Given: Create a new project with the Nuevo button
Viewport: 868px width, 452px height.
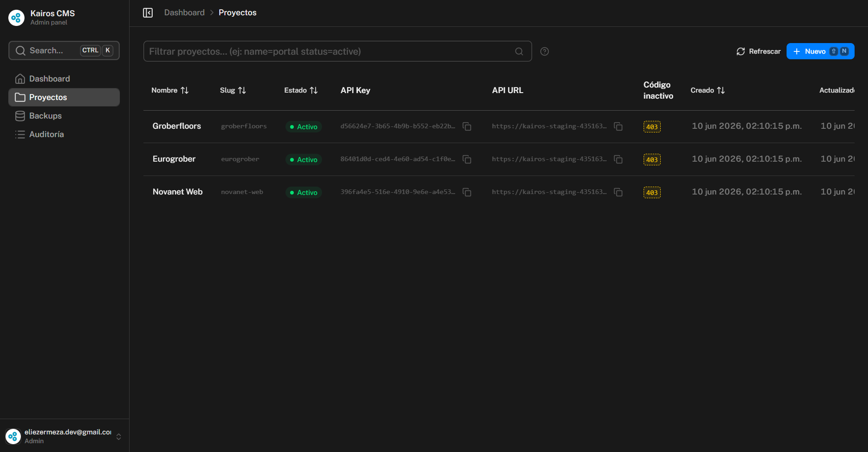Looking at the screenshot, I should [820, 51].
